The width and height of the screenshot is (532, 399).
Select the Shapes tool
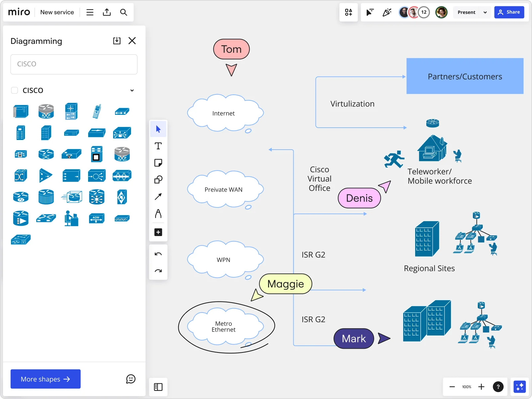(158, 180)
